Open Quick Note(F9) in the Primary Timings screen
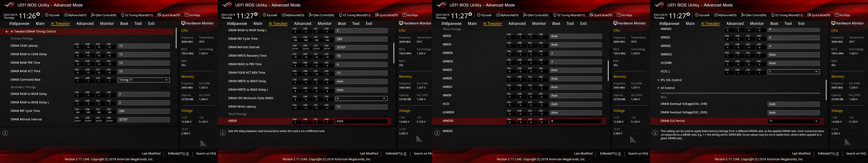Image resolution: width=868 pixels, height=163 pixels. coord(169,15)
